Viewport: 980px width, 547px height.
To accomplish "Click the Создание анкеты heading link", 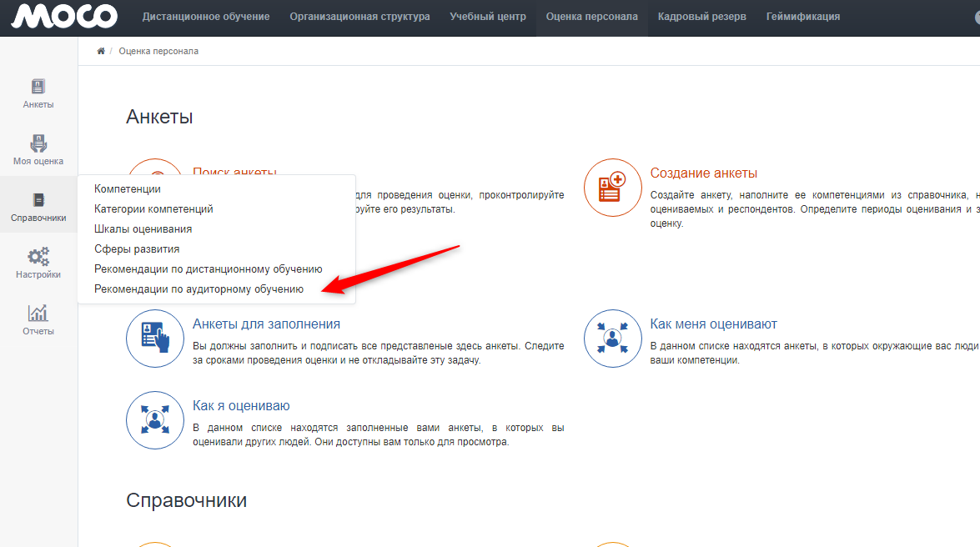I will 703,173.
